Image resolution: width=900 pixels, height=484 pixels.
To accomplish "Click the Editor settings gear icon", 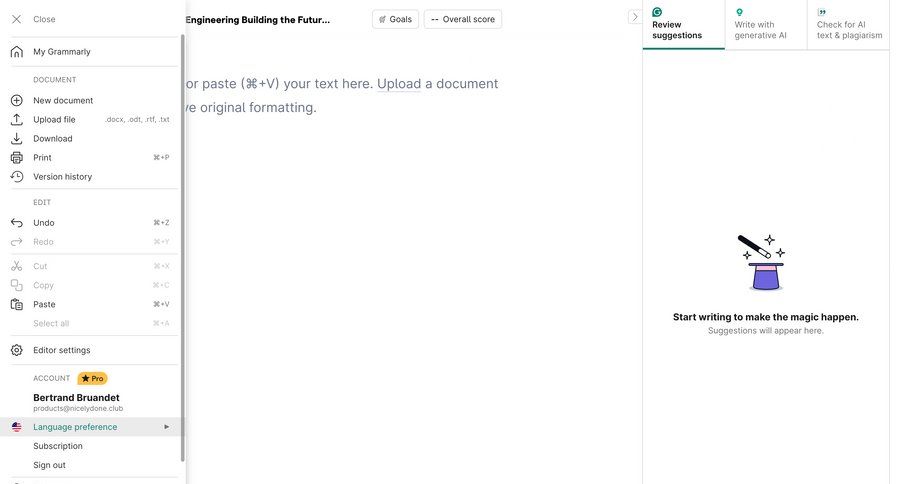I will [x=17, y=350].
